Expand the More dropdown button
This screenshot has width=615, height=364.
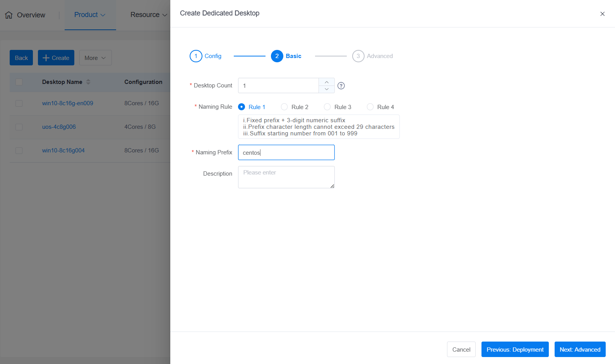click(95, 58)
